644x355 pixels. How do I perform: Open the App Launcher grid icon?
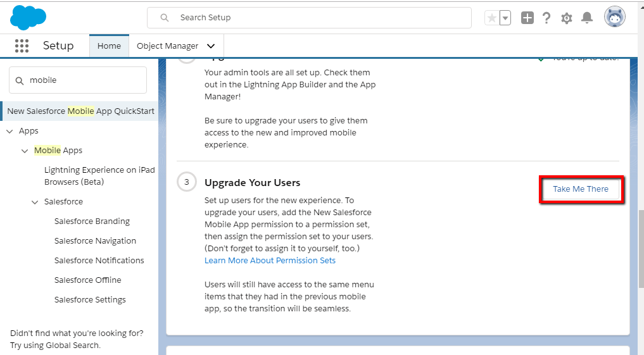[22, 46]
